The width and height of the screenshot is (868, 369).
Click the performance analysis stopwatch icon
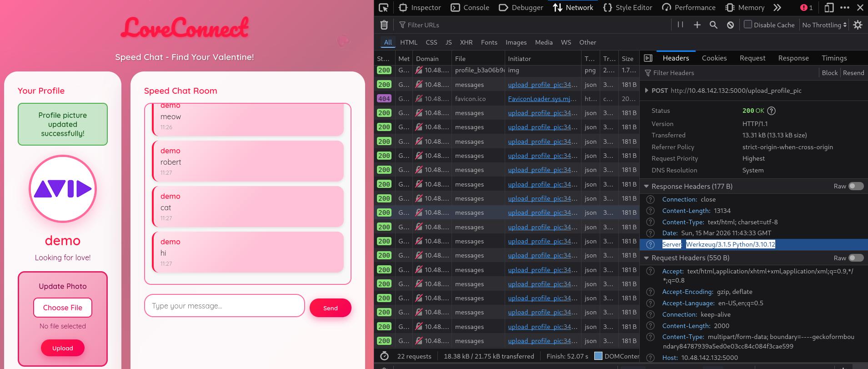[x=384, y=356]
